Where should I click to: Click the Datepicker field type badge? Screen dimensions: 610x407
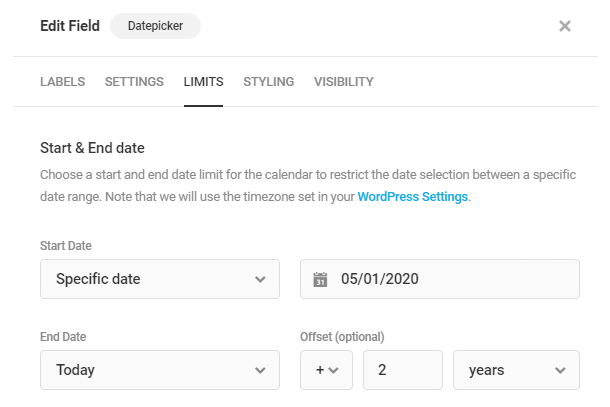(x=155, y=26)
